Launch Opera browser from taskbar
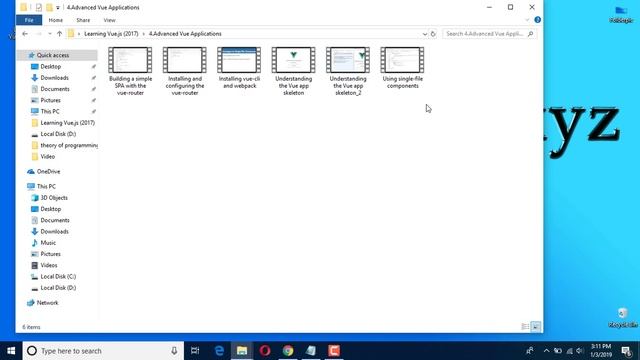Screen dimensions: 640x360 (x=265, y=351)
